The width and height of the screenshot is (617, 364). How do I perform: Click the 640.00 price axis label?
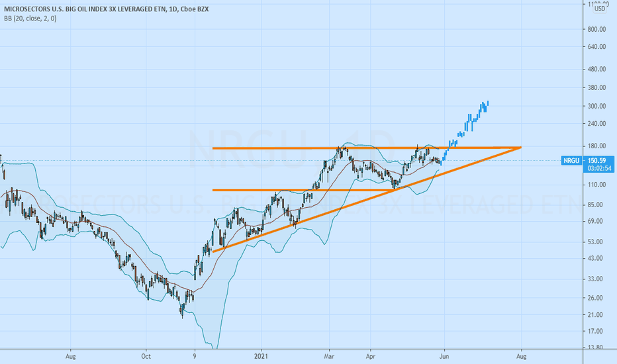[x=596, y=47]
